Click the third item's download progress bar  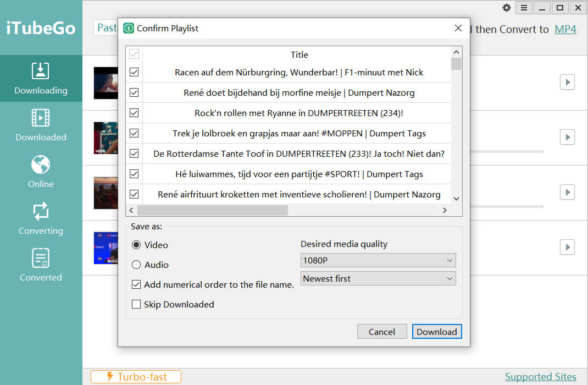(506, 206)
